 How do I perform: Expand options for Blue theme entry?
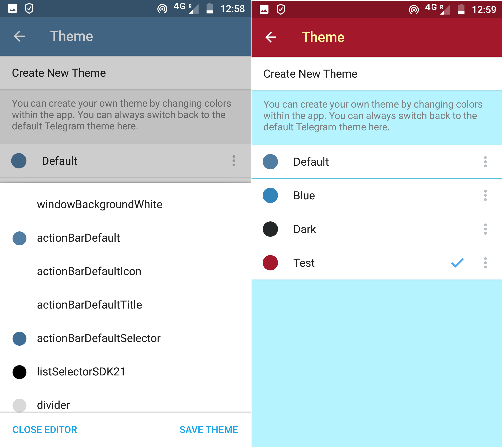click(486, 195)
